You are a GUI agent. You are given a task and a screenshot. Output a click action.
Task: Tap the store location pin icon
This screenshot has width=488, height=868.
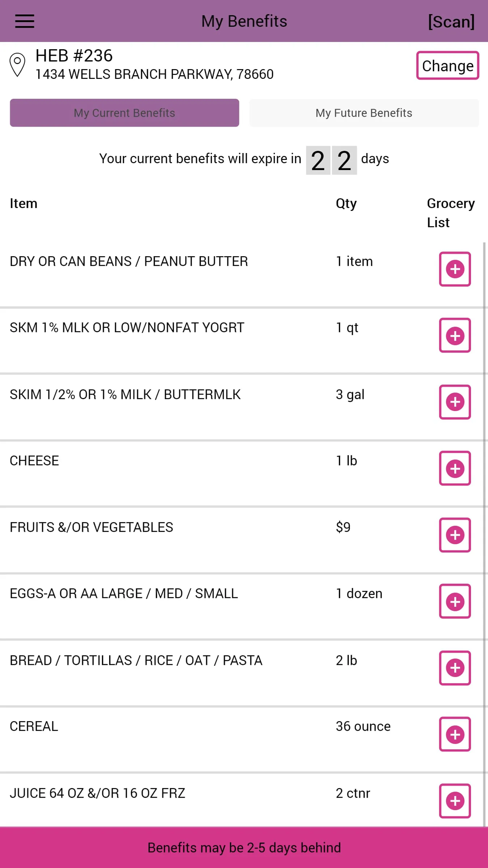[17, 65]
